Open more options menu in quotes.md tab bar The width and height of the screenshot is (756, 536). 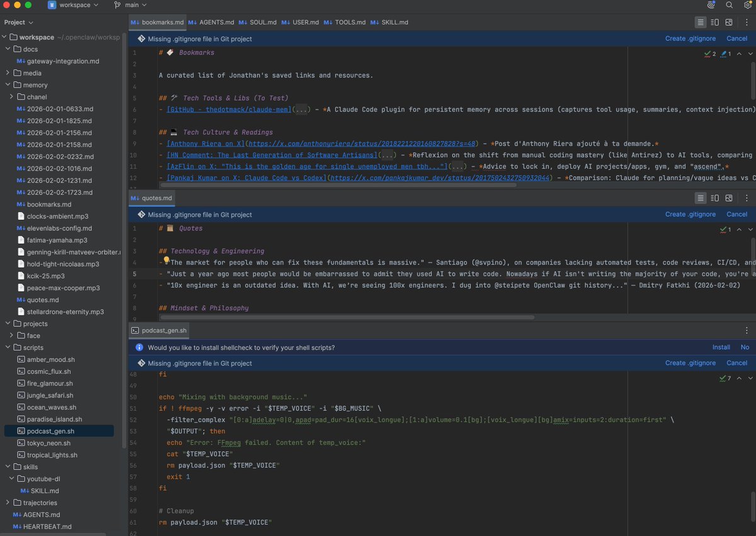tap(746, 198)
